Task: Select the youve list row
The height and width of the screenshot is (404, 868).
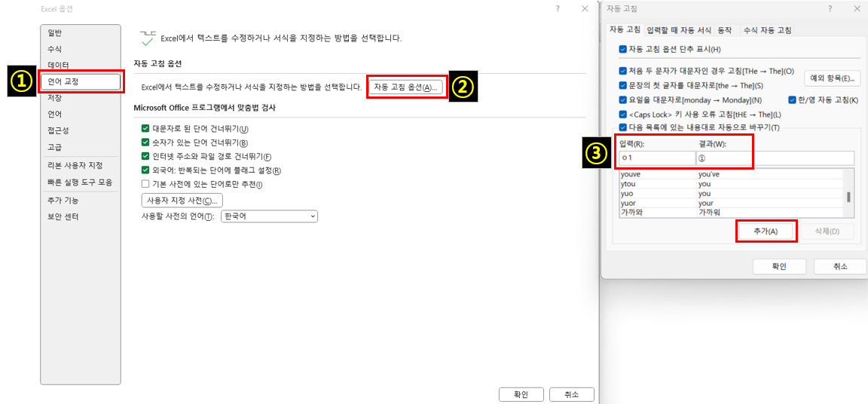Action: (731, 174)
